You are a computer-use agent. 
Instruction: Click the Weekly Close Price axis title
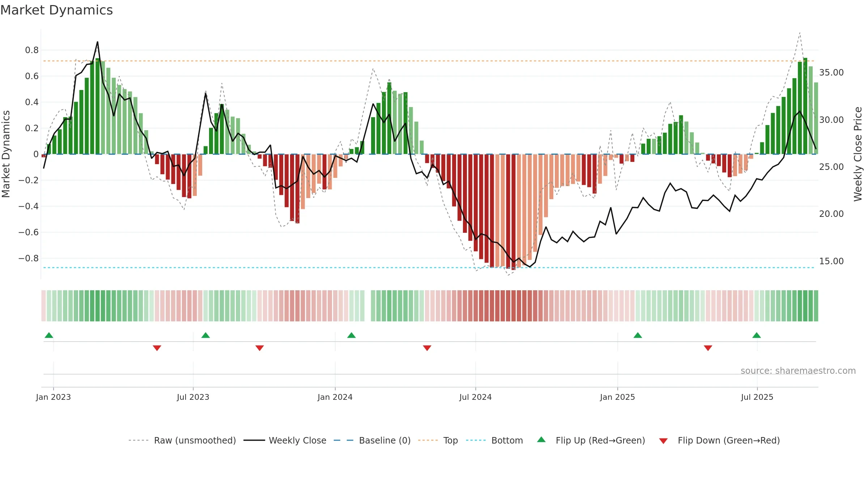858,154
